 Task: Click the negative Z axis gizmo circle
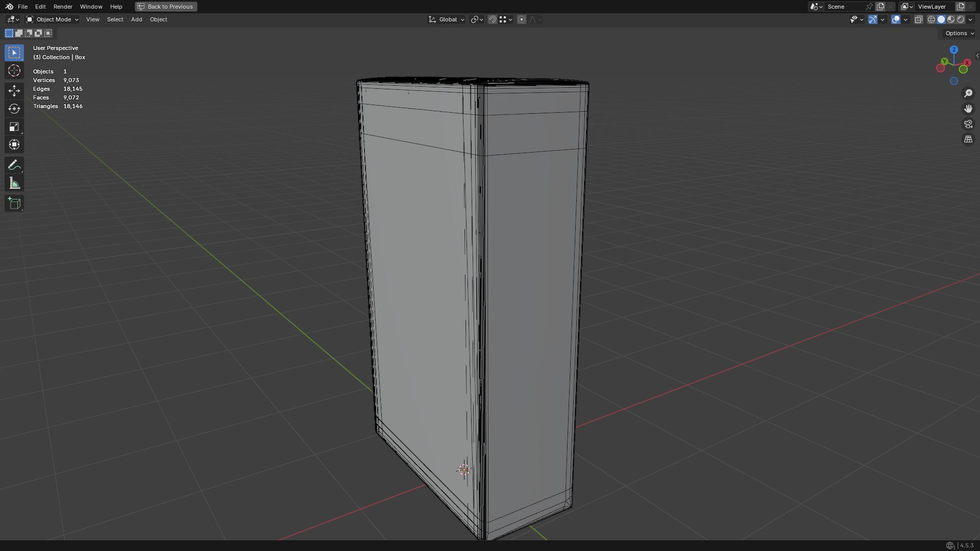[x=953, y=81]
